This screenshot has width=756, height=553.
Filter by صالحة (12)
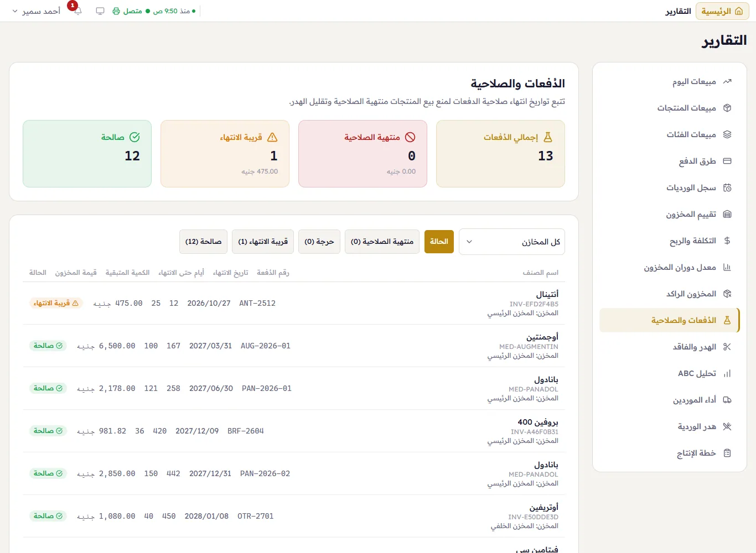(203, 242)
